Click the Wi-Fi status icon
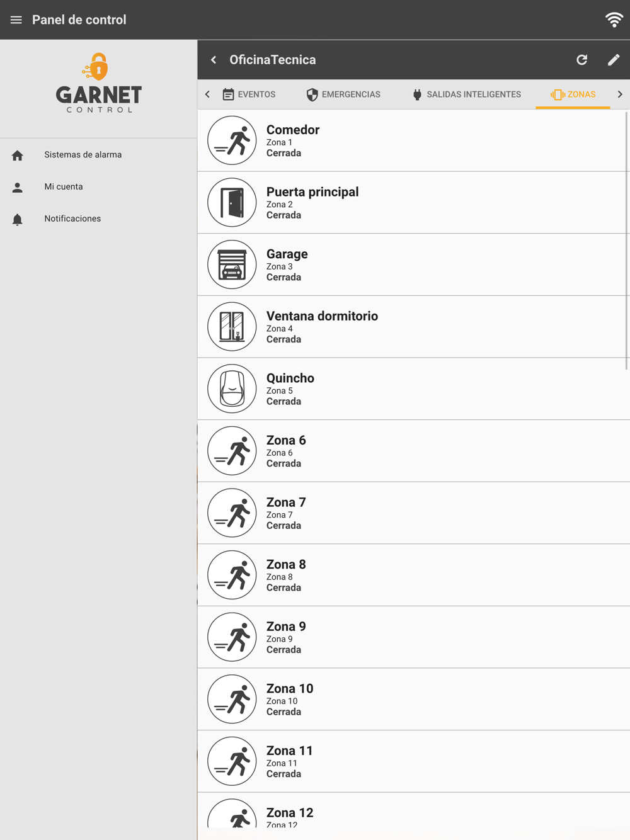Screen dimensions: 630x840 pos(614,20)
